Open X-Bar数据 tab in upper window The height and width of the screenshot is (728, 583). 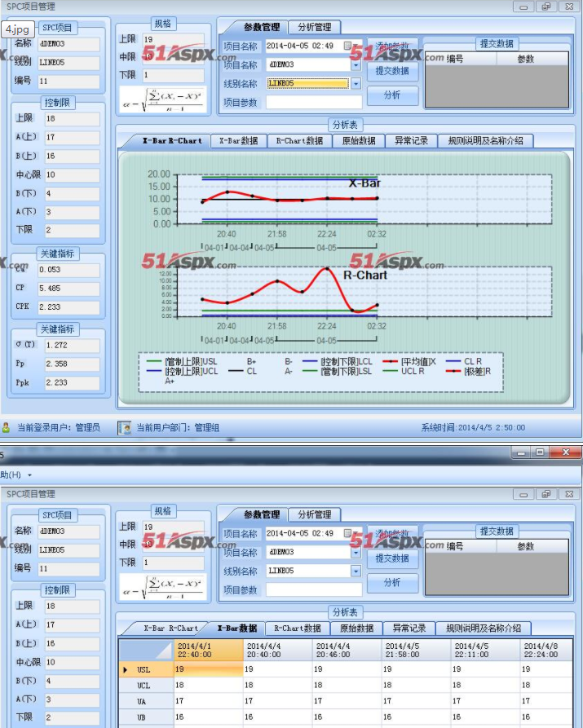coord(238,141)
